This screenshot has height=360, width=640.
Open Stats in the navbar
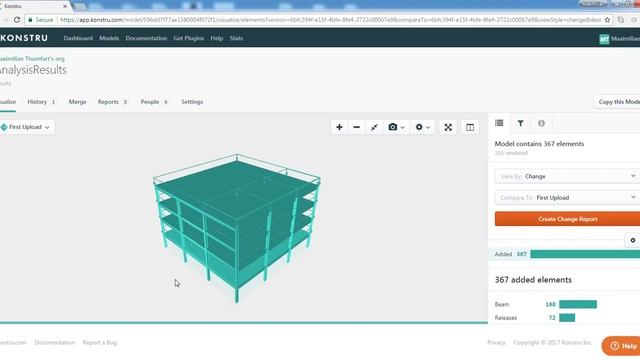pos(236,38)
